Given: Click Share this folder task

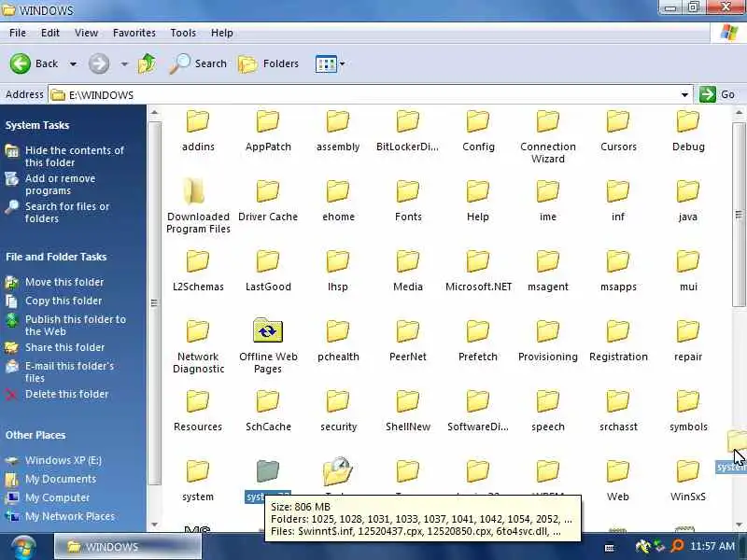Looking at the screenshot, I should [x=64, y=347].
